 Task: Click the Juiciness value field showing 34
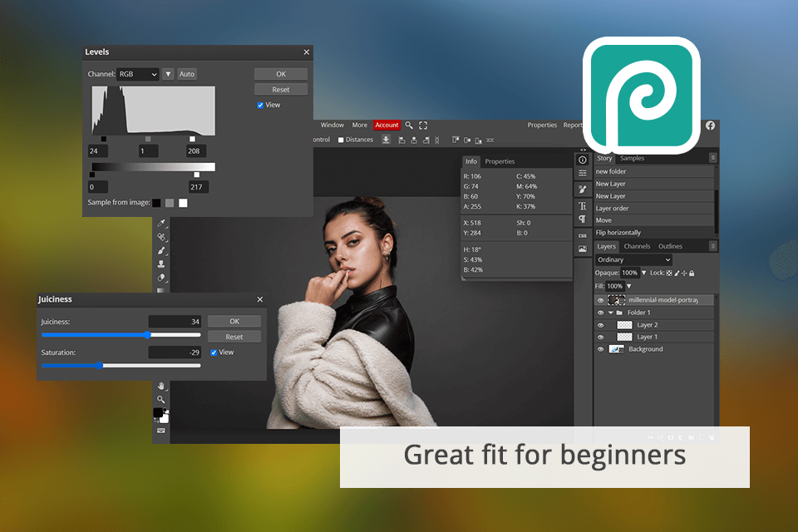click(175, 322)
